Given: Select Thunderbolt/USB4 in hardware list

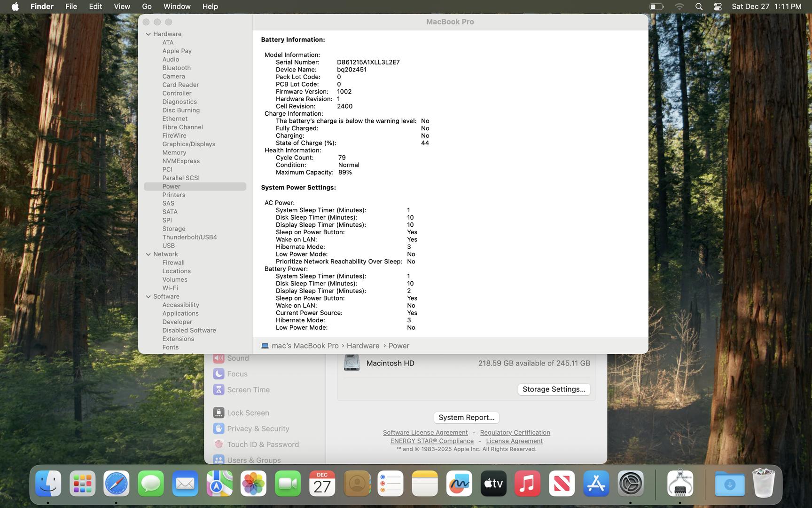Looking at the screenshot, I should pyautogui.click(x=189, y=237).
